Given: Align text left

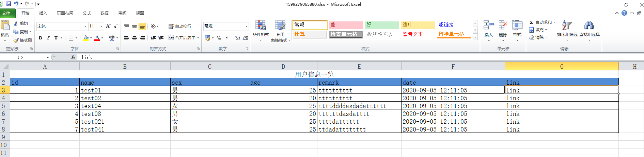Looking at the screenshot, I should tap(127, 38).
